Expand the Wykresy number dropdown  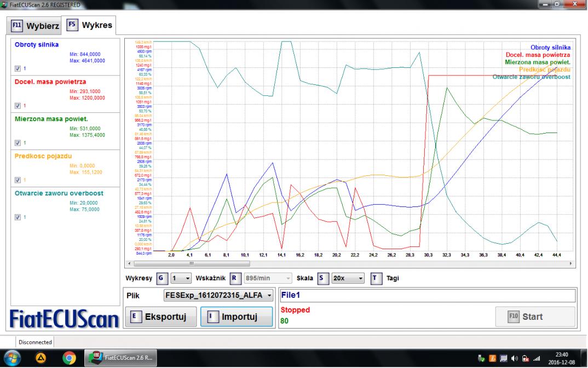181,278
